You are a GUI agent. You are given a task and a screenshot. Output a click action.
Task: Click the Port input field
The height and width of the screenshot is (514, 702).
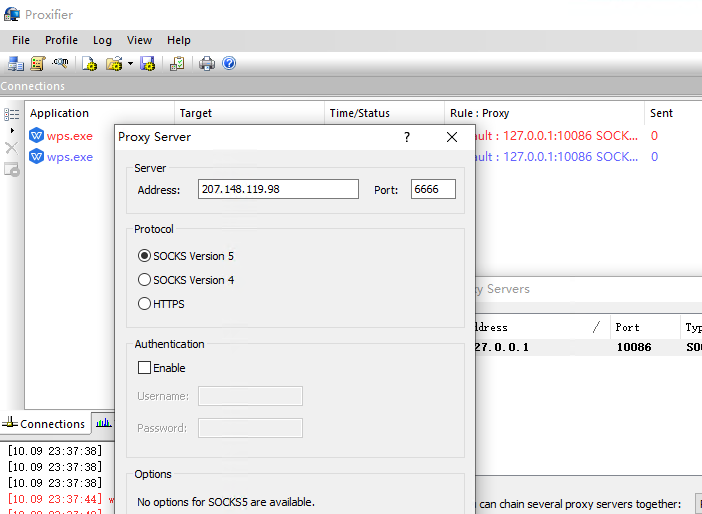(x=432, y=190)
